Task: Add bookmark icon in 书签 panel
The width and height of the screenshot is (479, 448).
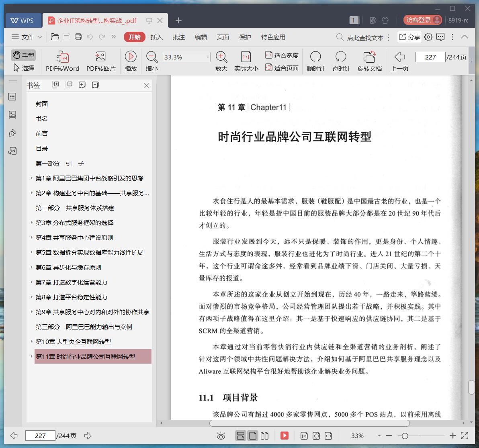Action: coord(82,85)
